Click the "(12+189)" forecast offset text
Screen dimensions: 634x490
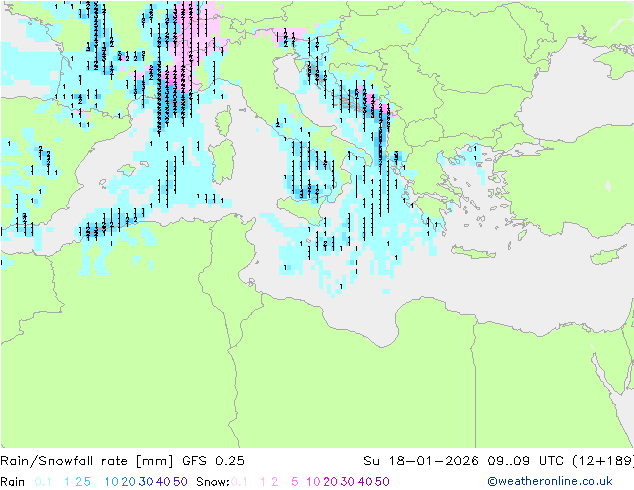(x=603, y=461)
